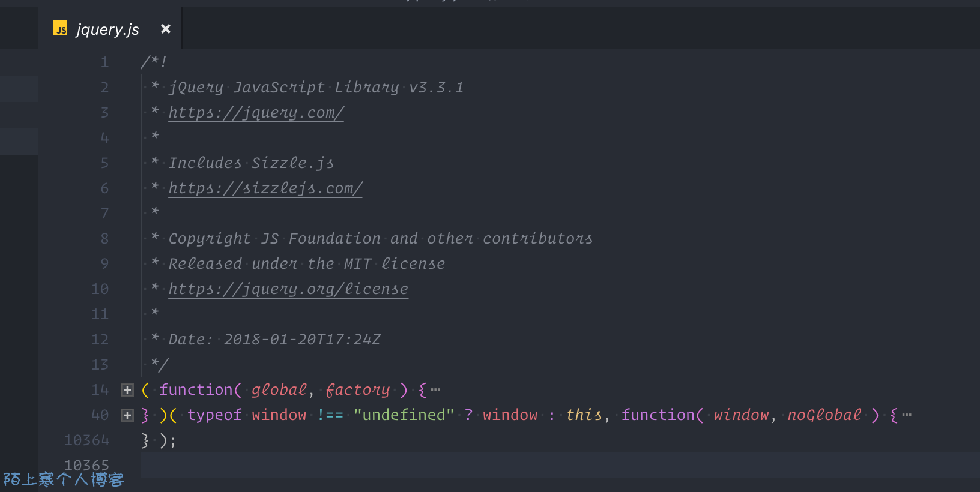The height and width of the screenshot is (492, 980).
Task: Click the JS file icon on tab
Action: pos(60,28)
